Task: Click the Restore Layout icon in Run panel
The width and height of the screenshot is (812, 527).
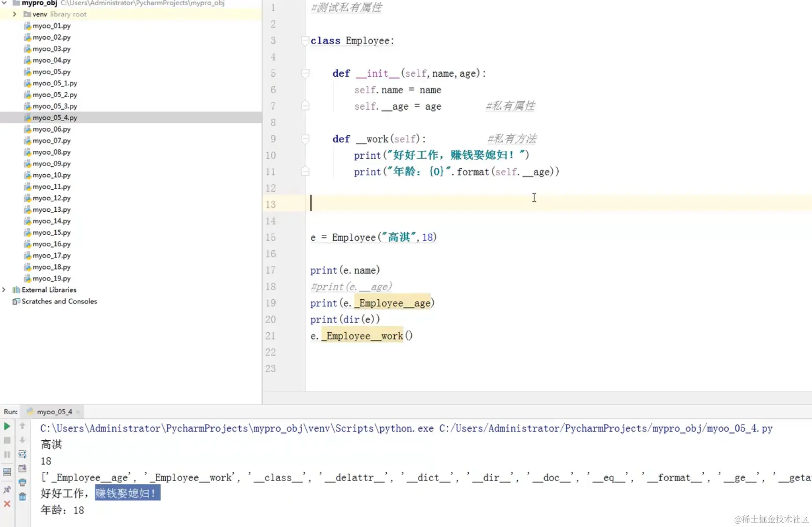Action: (7, 472)
